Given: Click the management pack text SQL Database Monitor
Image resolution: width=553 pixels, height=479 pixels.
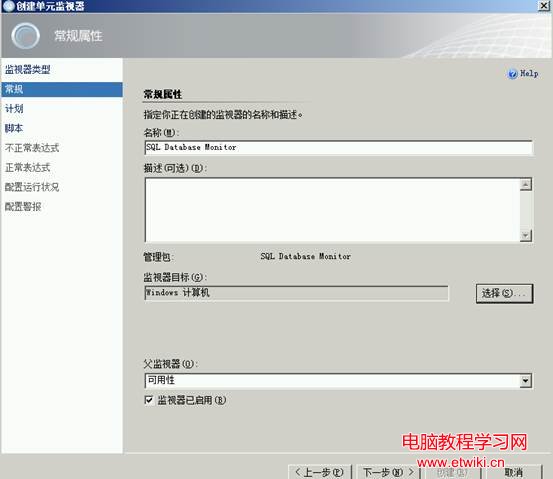Looking at the screenshot, I should [x=305, y=256].
